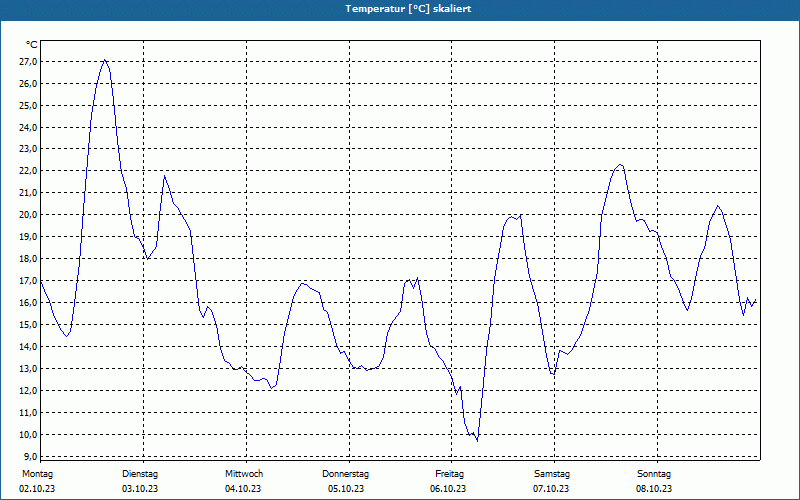Click the date 07.10.23

click(551, 489)
